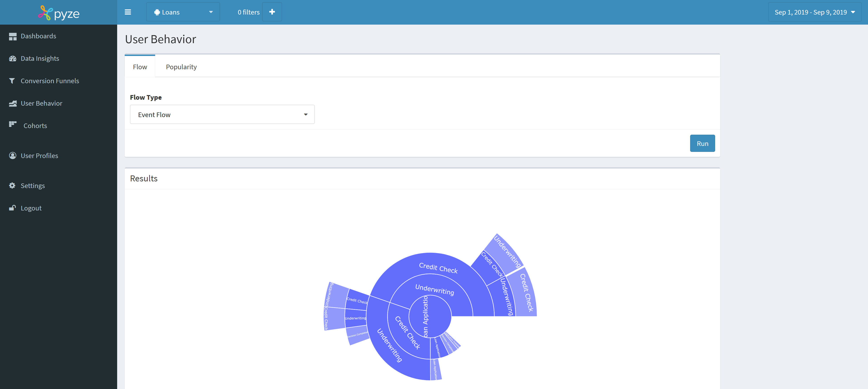Open the date range picker Sep 1 - Sep 9
868x389 pixels.
pyautogui.click(x=814, y=12)
